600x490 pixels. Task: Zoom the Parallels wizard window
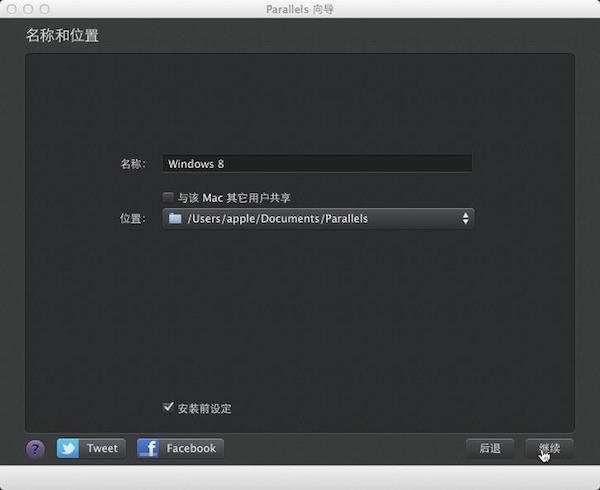45,9
